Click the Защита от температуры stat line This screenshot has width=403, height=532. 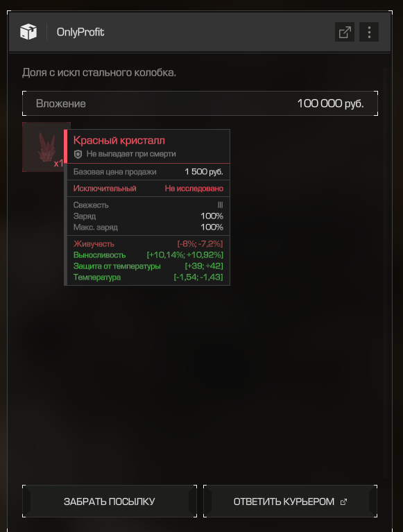click(148, 266)
